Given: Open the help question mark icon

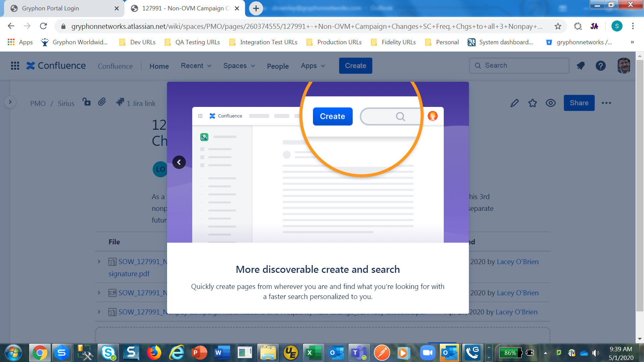Looking at the screenshot, I should (600, 66).
